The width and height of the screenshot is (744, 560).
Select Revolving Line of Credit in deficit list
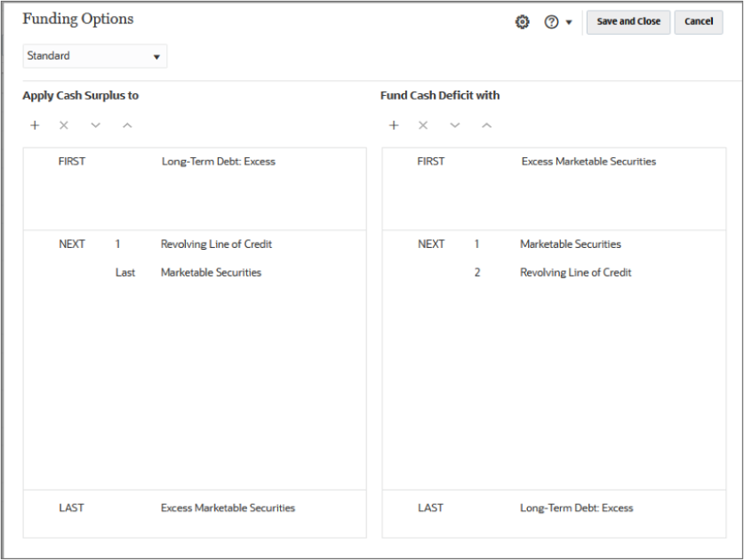tap(575, 272)
